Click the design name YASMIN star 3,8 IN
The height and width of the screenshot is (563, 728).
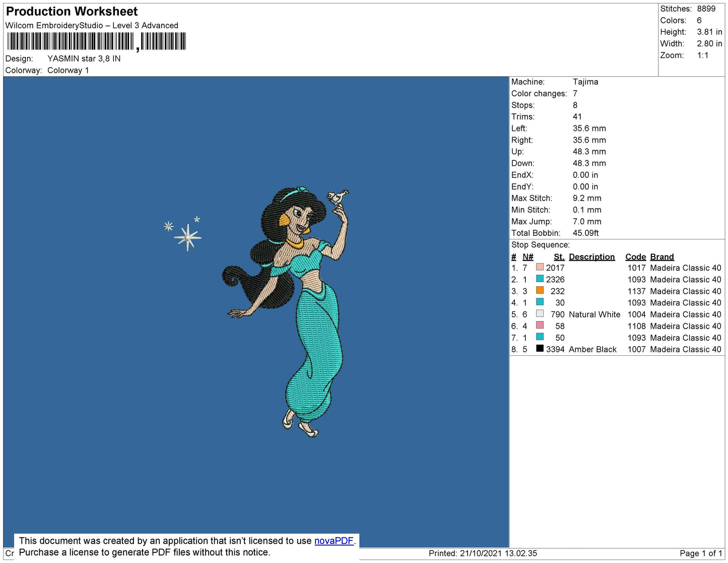click(x=84, y=58)
